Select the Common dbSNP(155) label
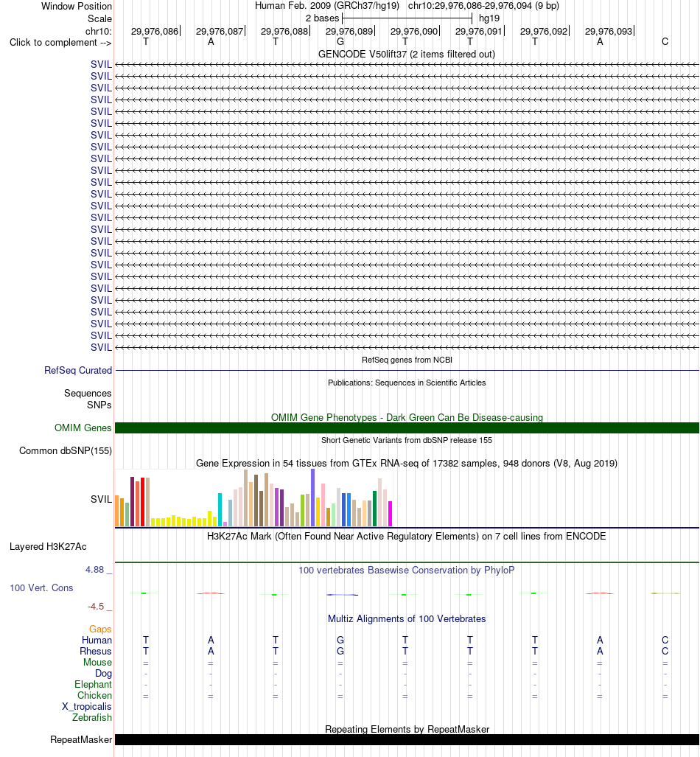The image size is (700, 757). tap(65, 450)
